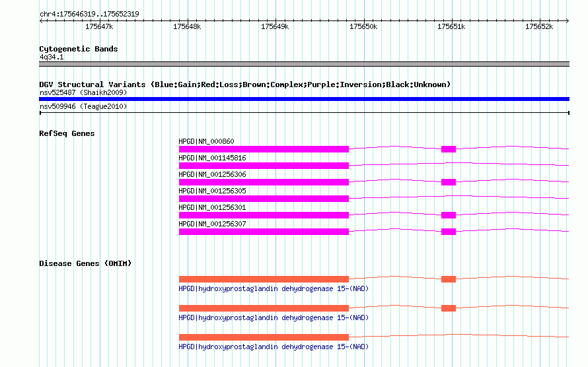
Task: Click the nsv525487 (Shaikh2009) label
Action: pos(83,92)
